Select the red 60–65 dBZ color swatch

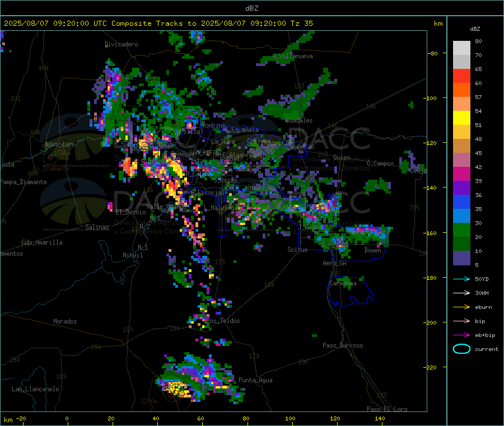point(461,76)
